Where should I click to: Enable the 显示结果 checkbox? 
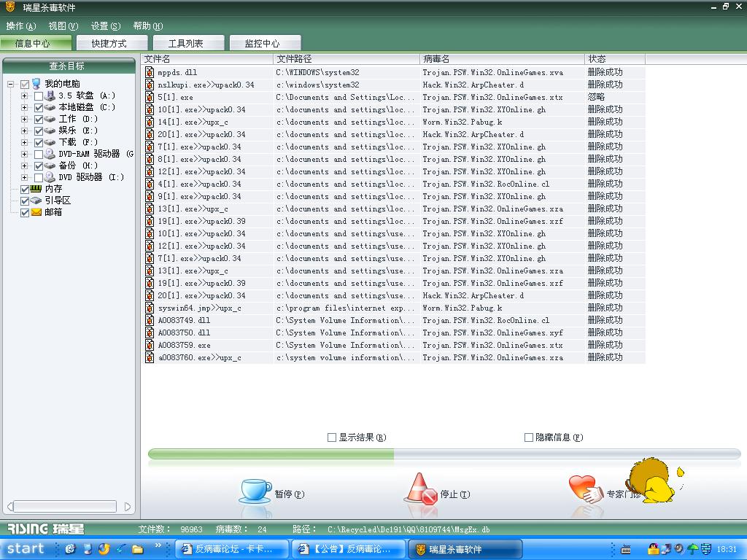(332, 437)
